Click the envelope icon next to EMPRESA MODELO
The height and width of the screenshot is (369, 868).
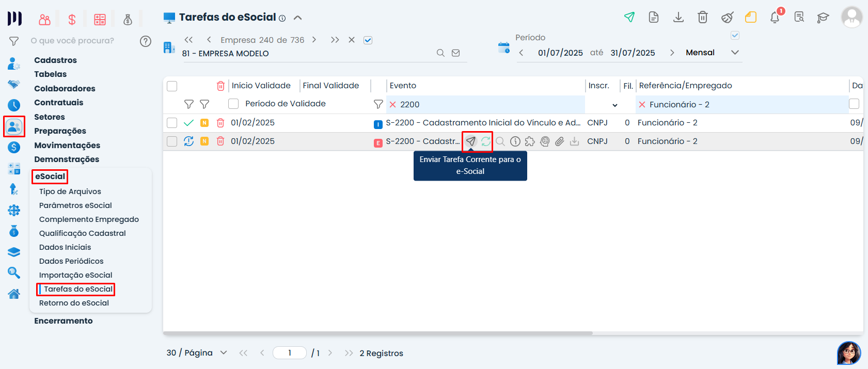coord(455,53)
